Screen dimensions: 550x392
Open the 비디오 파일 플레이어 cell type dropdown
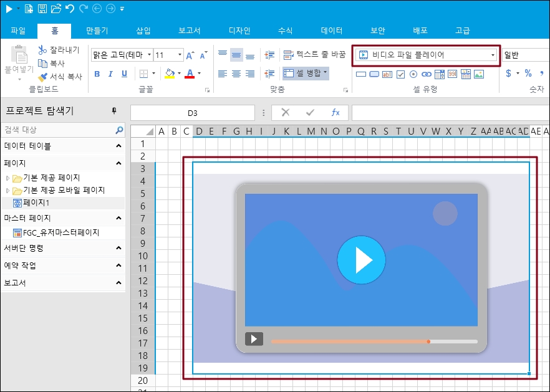tap(493, 55)
